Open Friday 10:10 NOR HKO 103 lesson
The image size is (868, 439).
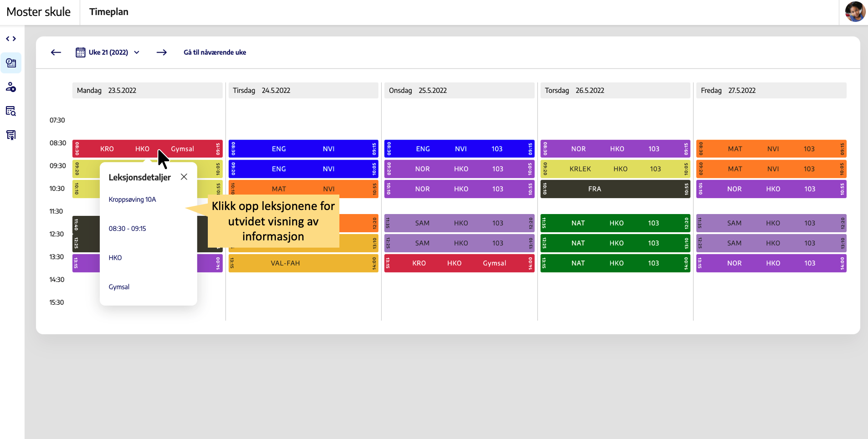(771, 189)
